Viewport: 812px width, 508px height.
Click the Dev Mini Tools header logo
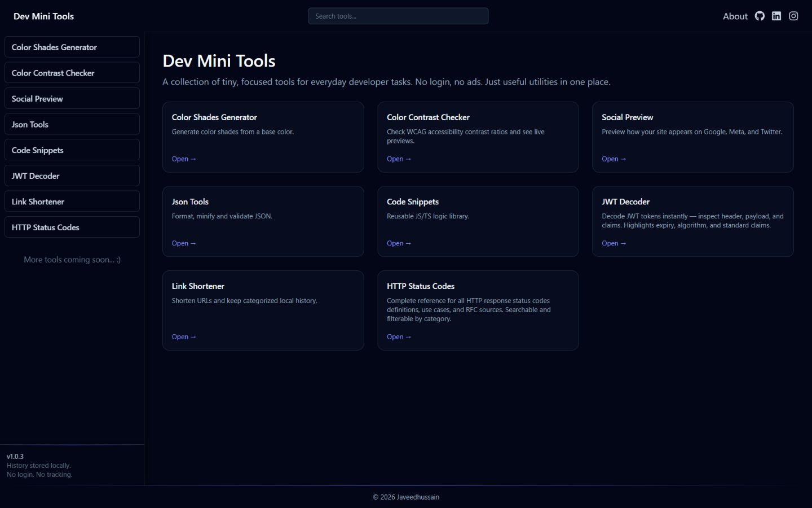pos(43,16)
